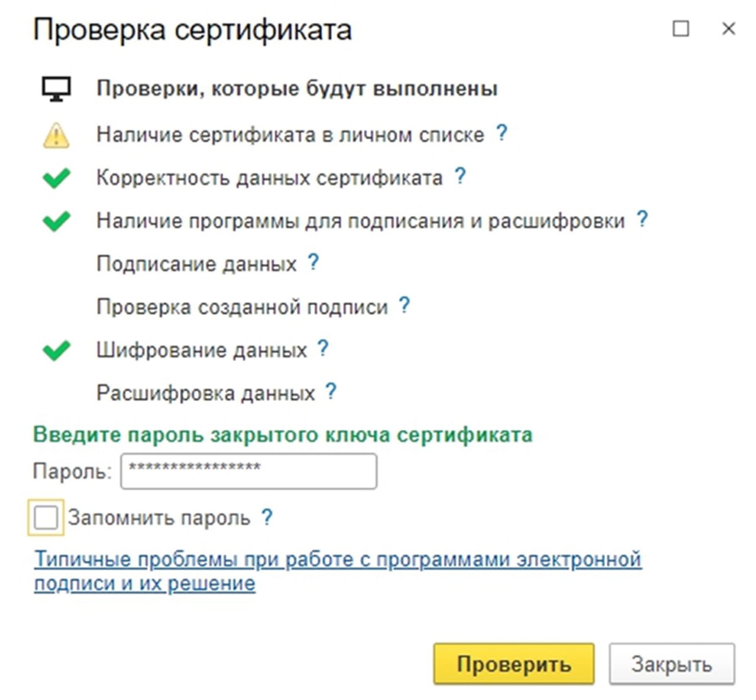The height and width of the screenshot is (700, 756).
Task: Focus the 'Пароль' input field
Action: pyautogui.click(x=248, y=471)
